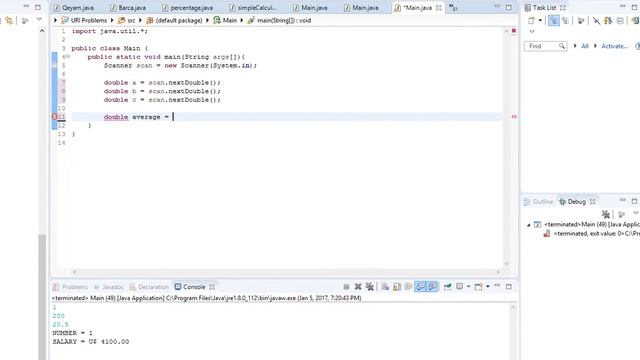Remove all terminated launches in Console toolbar
This screenshot has width=640, height=360.
370,287
